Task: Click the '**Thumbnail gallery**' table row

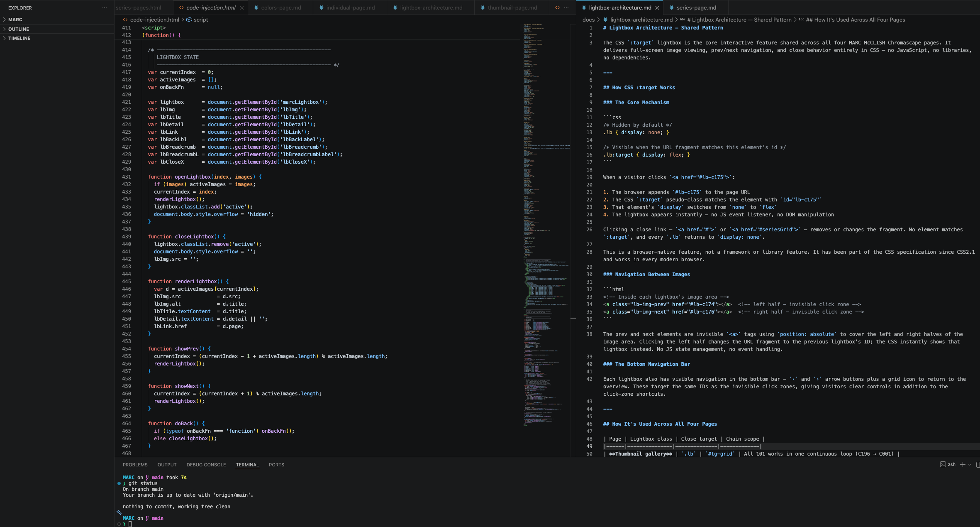Action: click(751, 454)
